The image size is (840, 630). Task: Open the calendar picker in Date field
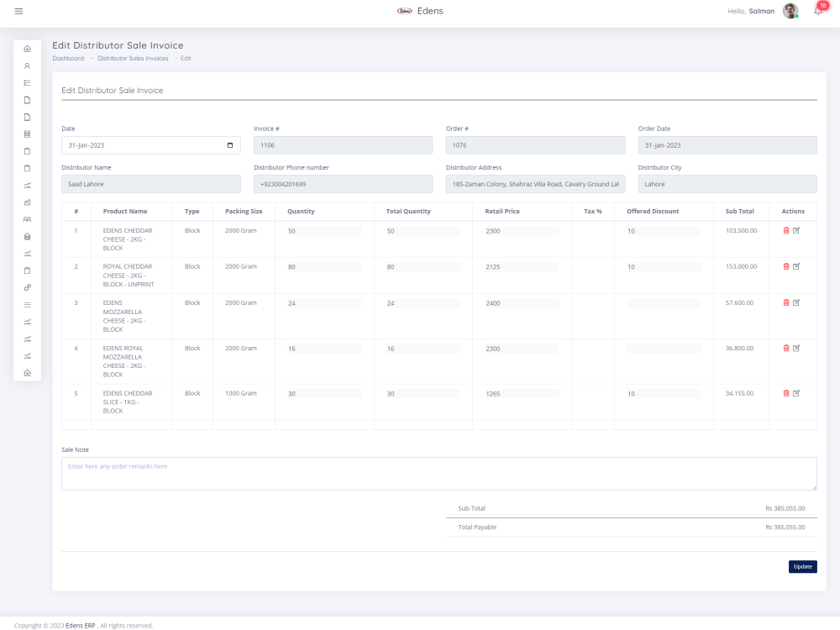click(x=230, y=145)
